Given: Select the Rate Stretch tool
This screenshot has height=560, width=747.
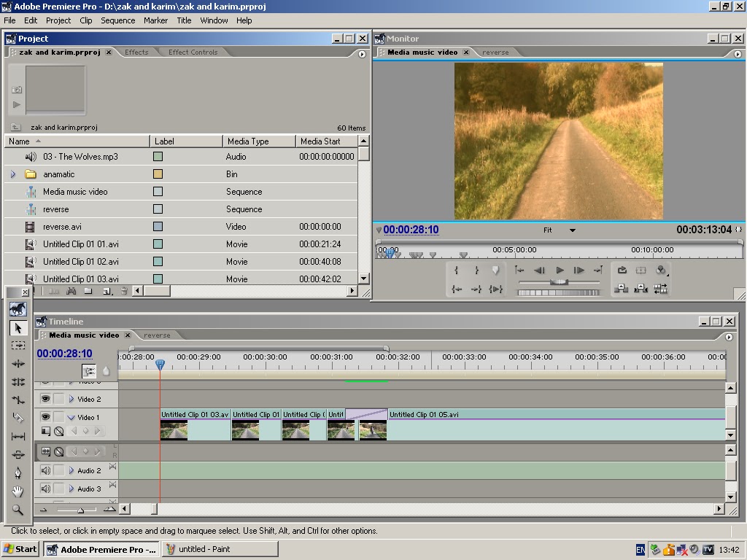Looking at the screenshot, I should point(18,400).
